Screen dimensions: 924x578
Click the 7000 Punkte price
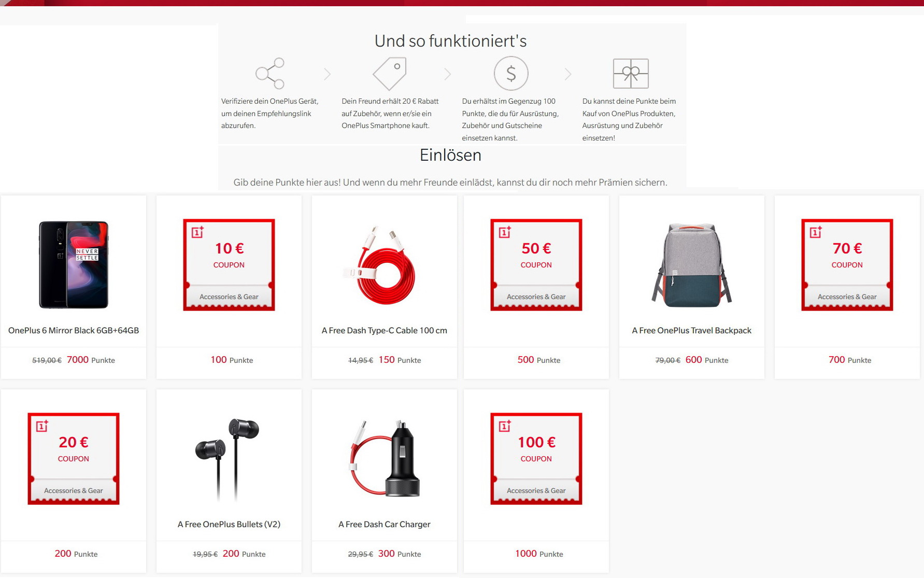[91, 360]
